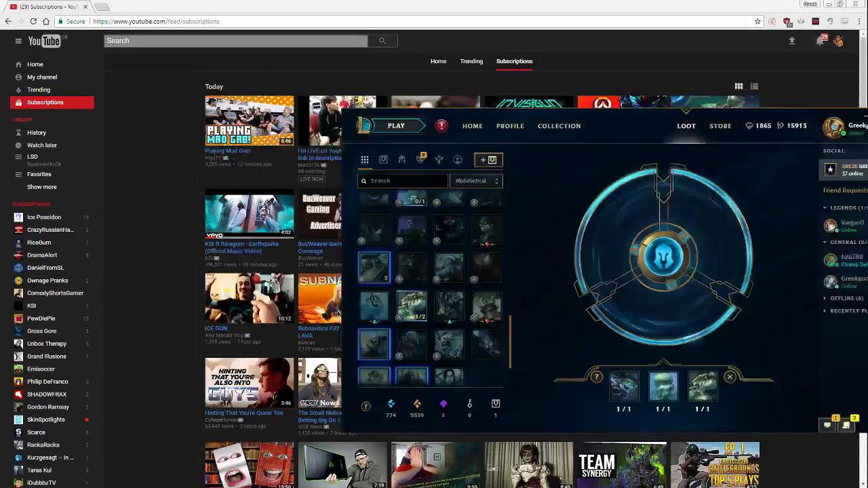Expand Show more in YouTube library
This screenshot has width=868, height=488.
[x=42, y=187]
